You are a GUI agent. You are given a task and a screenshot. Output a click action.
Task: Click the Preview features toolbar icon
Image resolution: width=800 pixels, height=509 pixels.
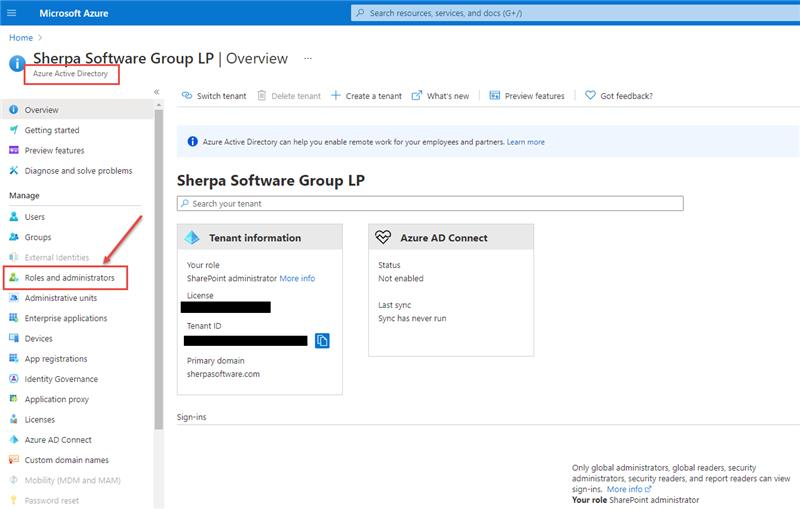(x=495, y=96)
